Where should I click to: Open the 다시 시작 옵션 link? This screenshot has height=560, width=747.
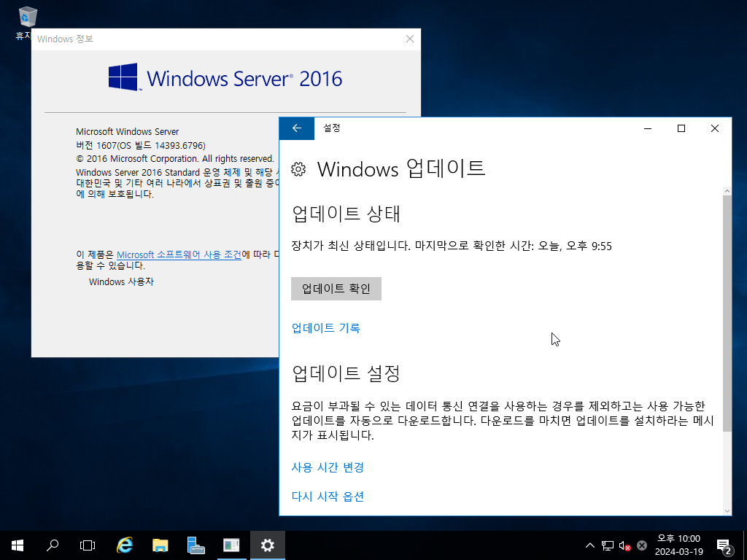point(328,497)
